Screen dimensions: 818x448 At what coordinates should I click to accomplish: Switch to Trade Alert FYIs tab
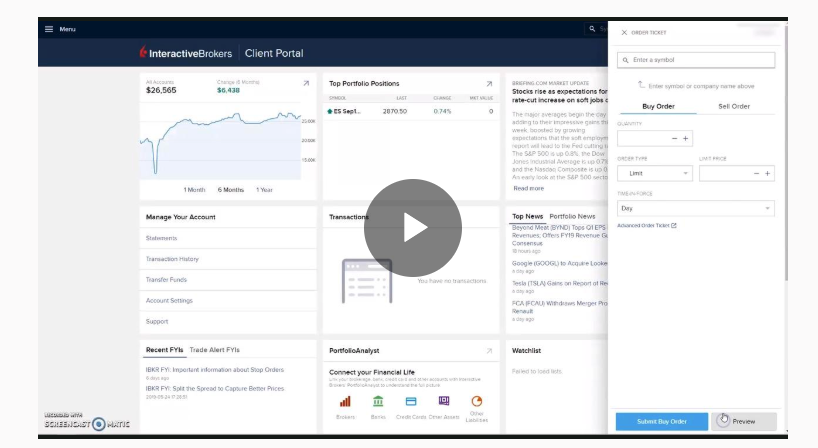(215, 350)
